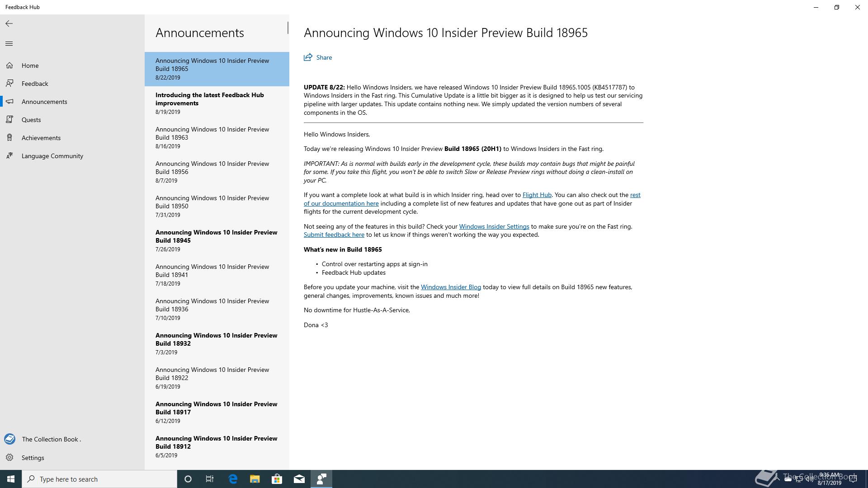Screen dimensions: 868x488
Task: Visit the Windows Insider Blog link
Action: click(451, 287)
